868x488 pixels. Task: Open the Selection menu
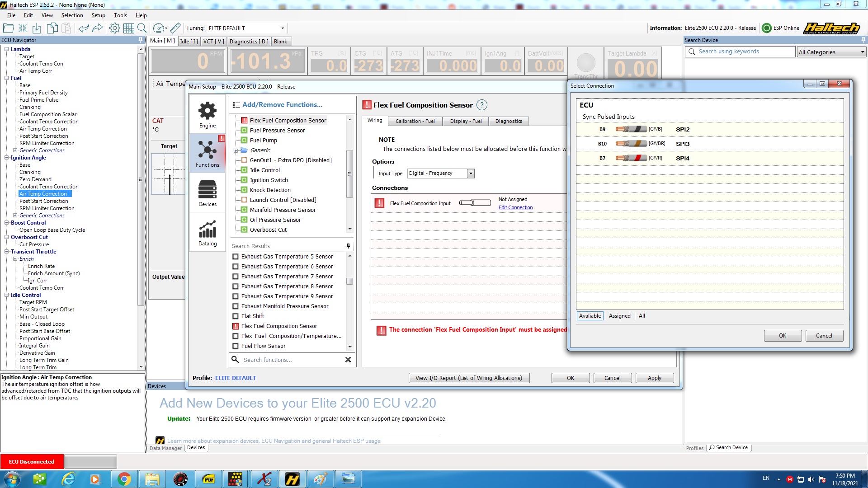click(72, 15)
